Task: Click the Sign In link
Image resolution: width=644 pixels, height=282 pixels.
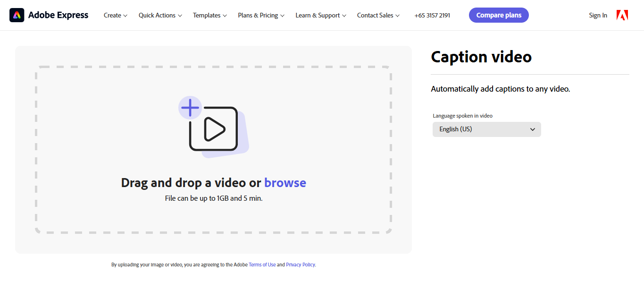Action: click(x=598, y=15)
